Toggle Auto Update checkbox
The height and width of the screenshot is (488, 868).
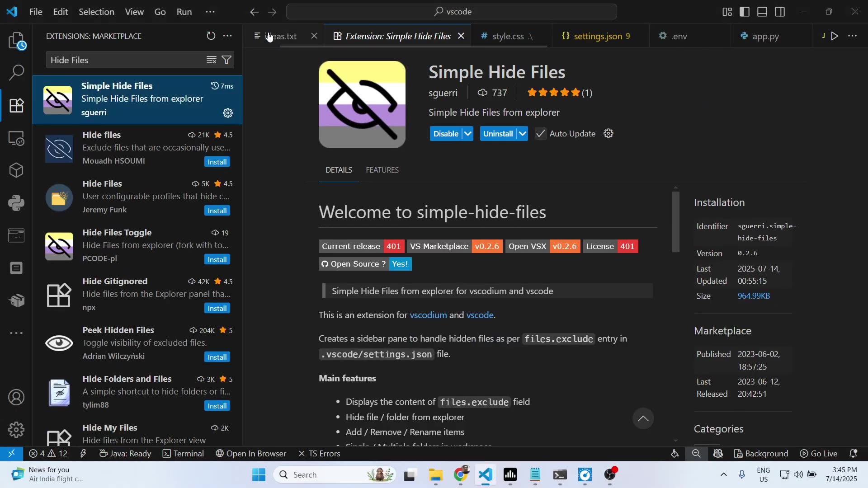(x=540, y=134)
